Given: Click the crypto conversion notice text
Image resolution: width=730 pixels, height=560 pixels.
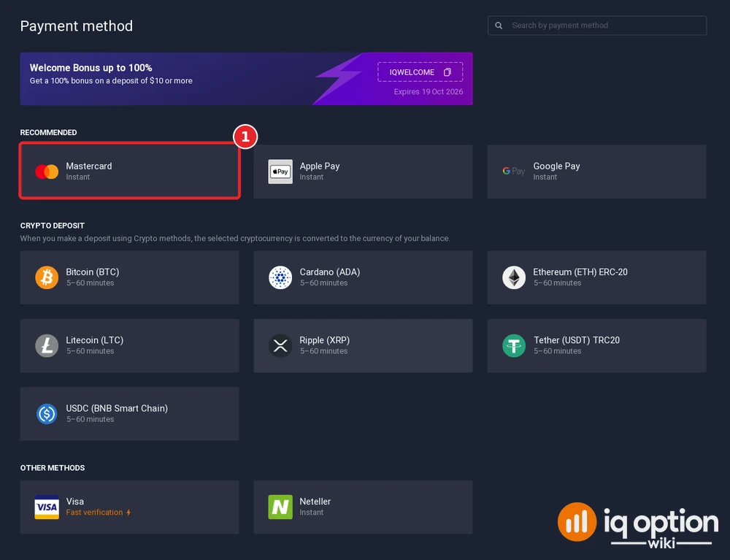Looking at the screenshot, I should (x=234, y=238).
